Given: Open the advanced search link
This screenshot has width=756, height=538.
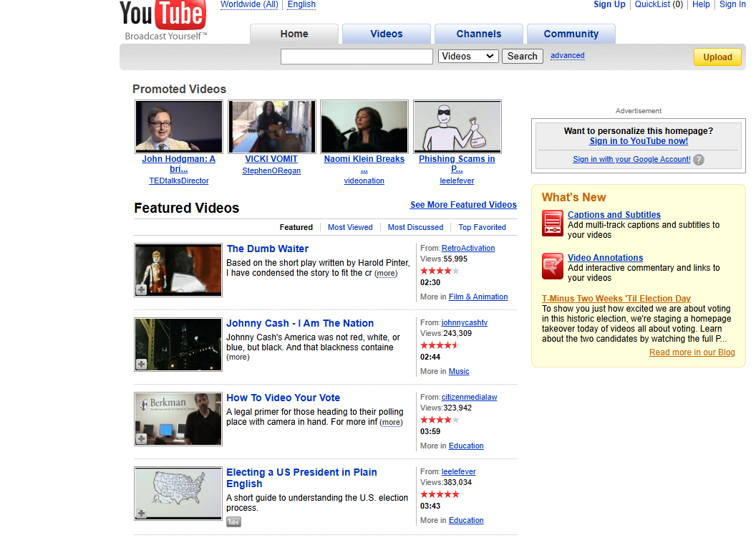Looking at the screenshot, I should click(x=568, y=55).
